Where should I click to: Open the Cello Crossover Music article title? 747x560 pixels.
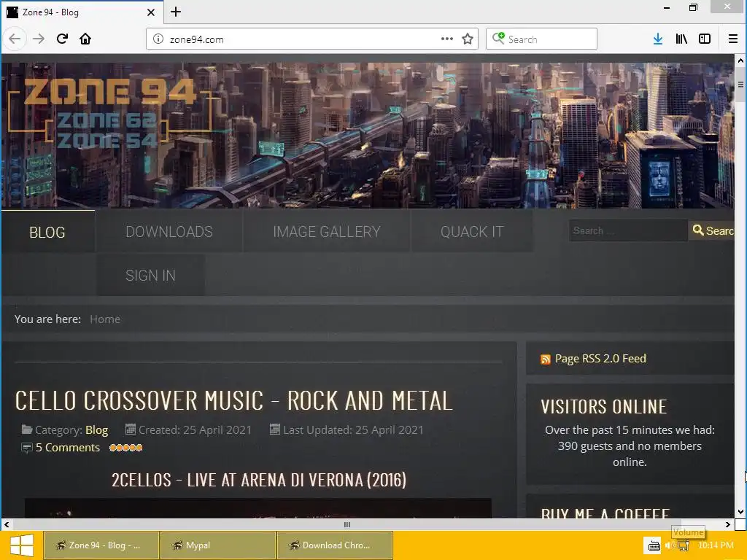tap(234, 400)
